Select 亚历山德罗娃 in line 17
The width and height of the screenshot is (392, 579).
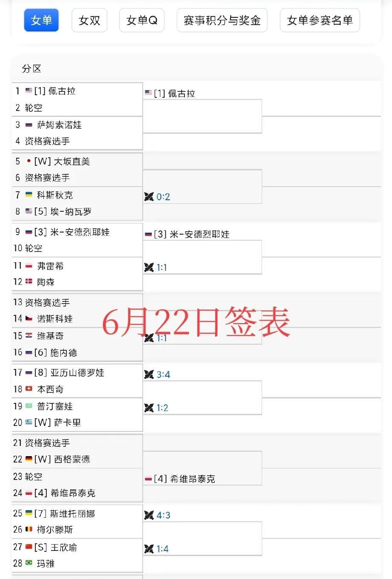coord(77,372)
